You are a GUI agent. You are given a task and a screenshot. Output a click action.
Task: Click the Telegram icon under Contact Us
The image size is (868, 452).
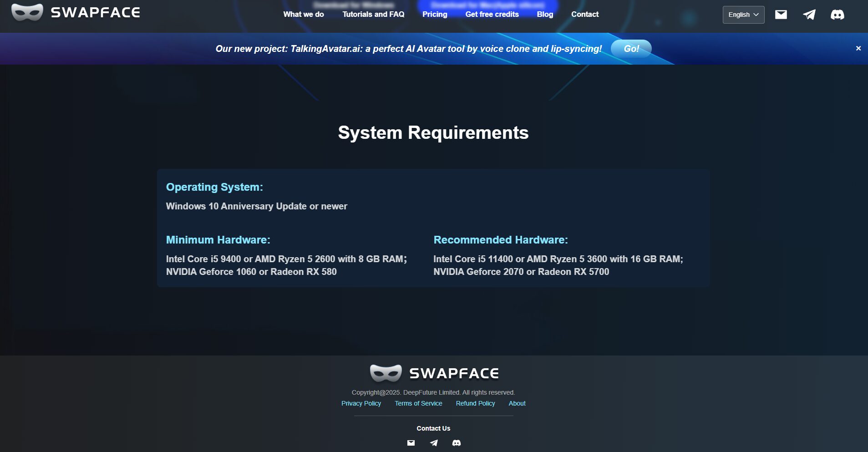tap(433, 442)
